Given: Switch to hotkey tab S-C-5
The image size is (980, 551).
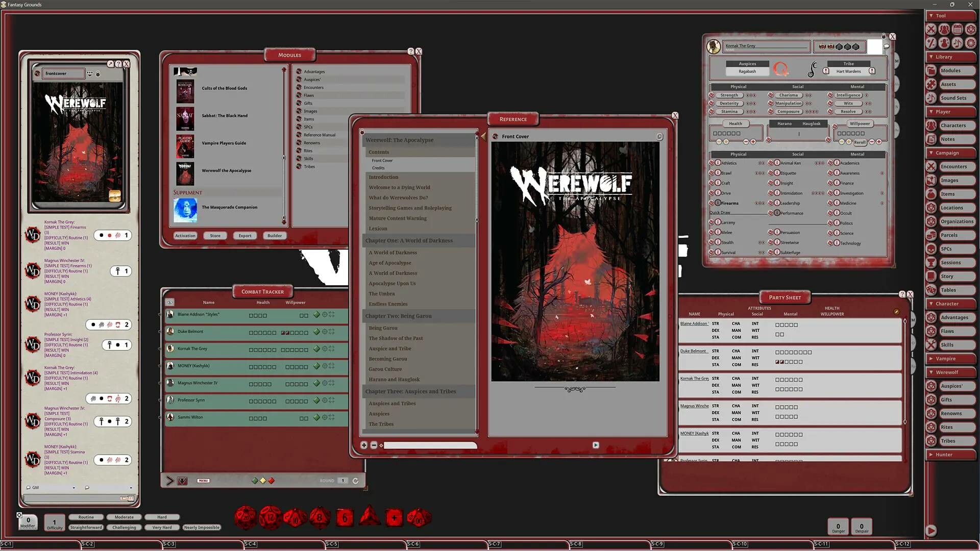Looking at the screenshot, I should tap(332, 544).
